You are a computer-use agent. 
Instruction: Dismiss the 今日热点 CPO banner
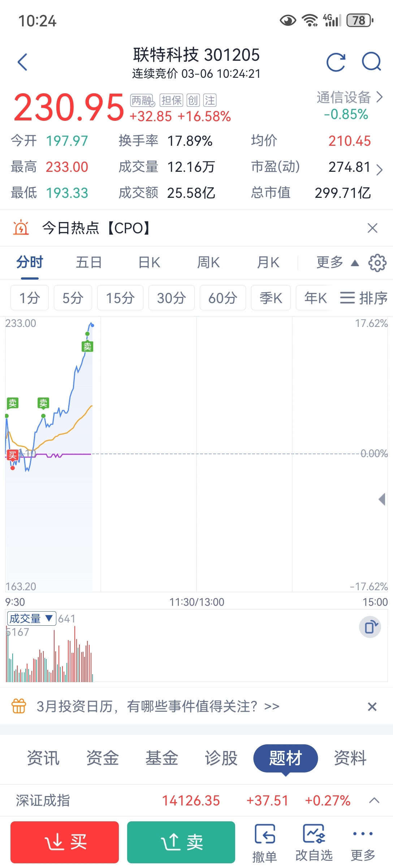[x=372, y=228]
